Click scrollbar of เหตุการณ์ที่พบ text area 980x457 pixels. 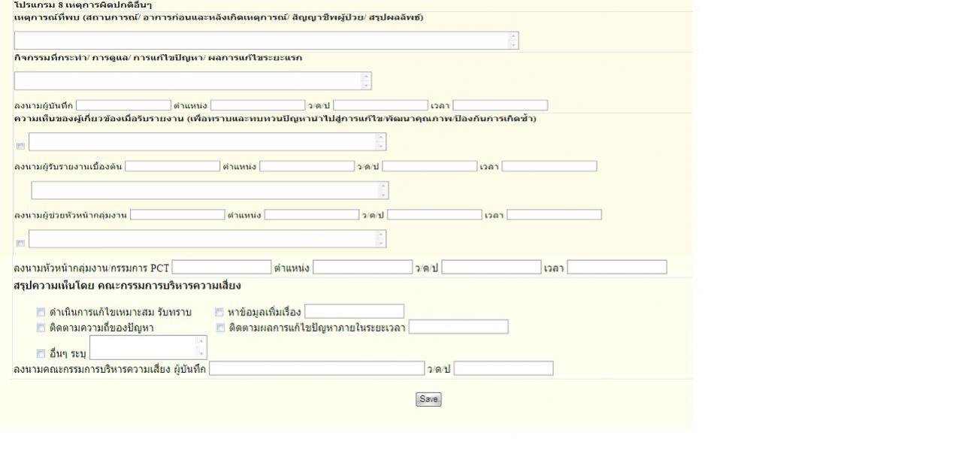tap(513, 41)
